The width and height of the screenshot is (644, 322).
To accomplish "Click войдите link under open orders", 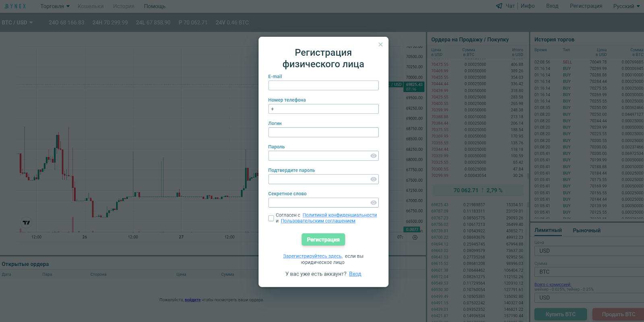I will coord(192,300).
